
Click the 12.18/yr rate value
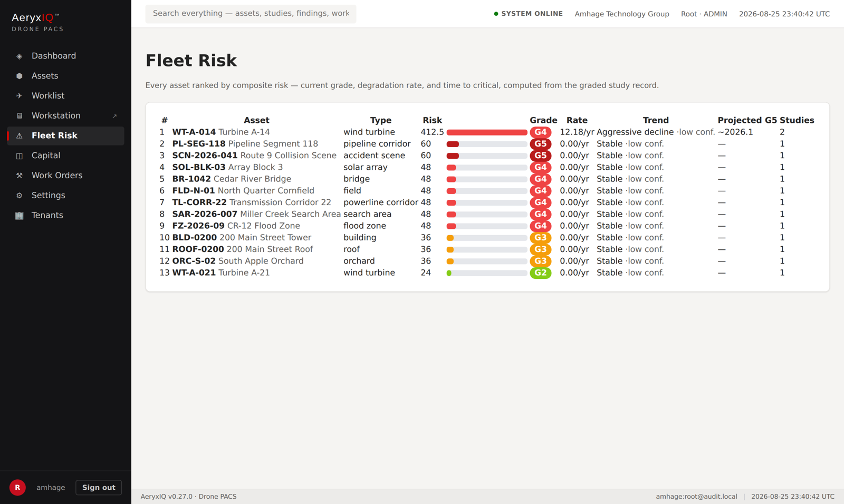click(577, 132)
